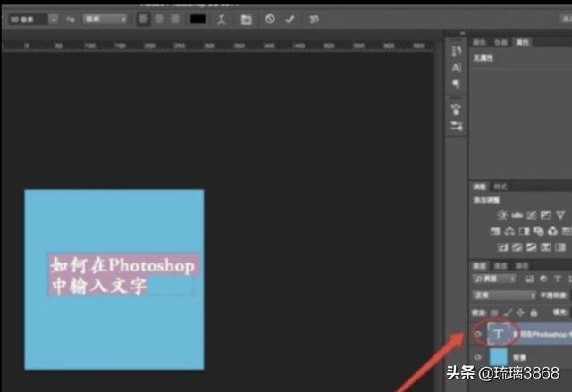
Task: Switch to the Color panel tab
Action: pos(479,43)
